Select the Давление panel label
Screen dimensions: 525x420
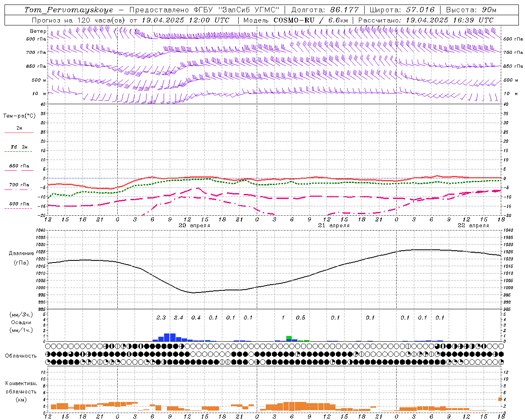coord(21,253)
